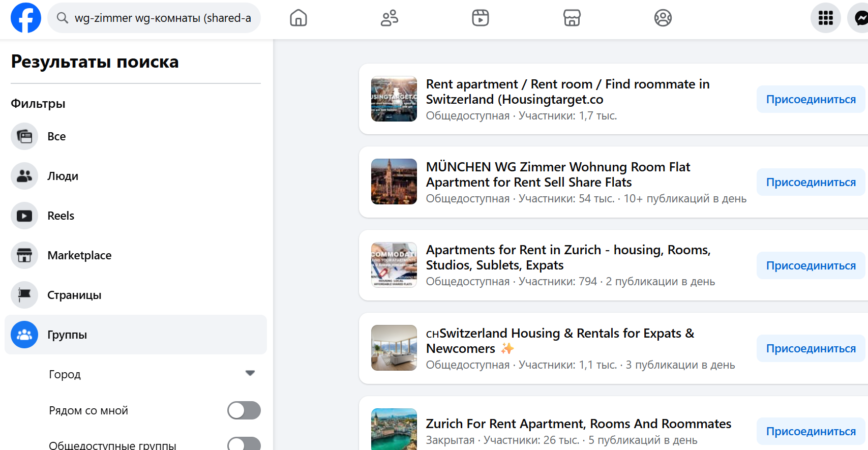This screenshot has width=868, height=450.
Task: Open the Groups icon in top bar
Action: pos(663,18)
